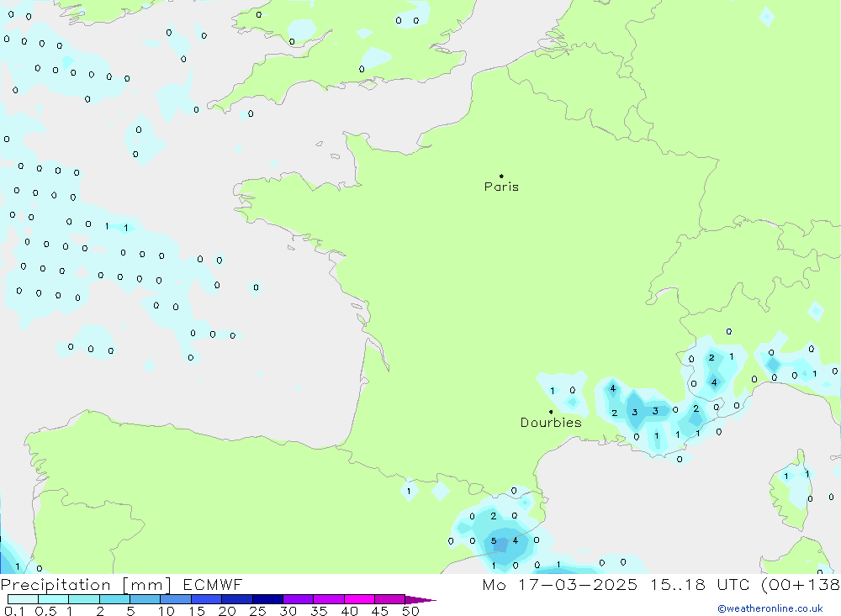
Task: Click the precipitation value '5' on the map
Action: pos(494,541)
